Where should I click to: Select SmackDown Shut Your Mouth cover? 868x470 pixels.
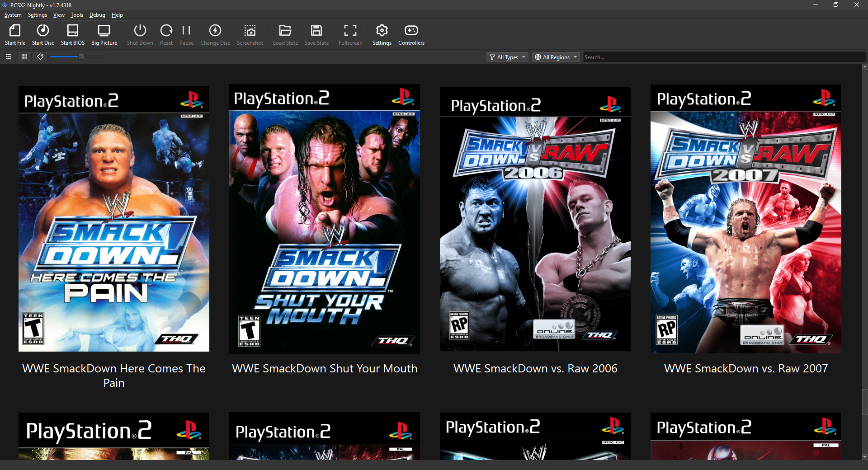pos(325,219)
